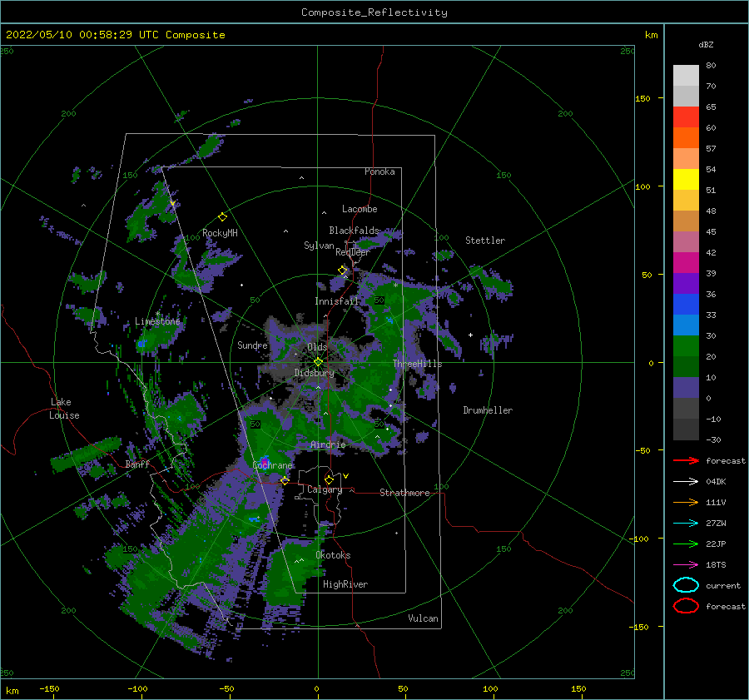
Task: Select the white 04DK arrow icon
Action: (x=686, y=482)
